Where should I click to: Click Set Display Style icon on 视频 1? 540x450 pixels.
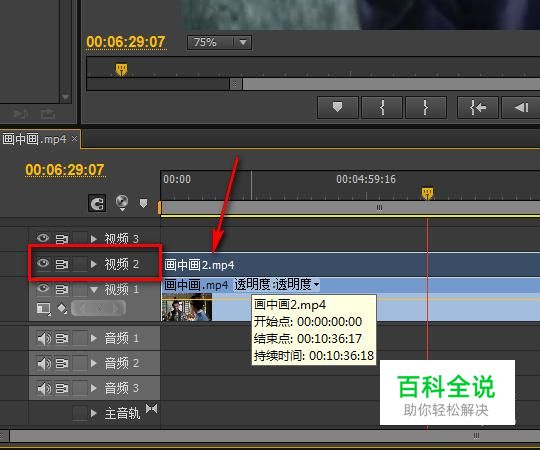coord(43,308)
